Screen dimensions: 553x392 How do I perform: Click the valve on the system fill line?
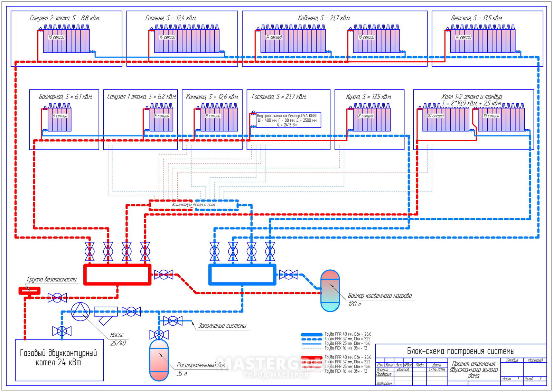coord(173,321)
